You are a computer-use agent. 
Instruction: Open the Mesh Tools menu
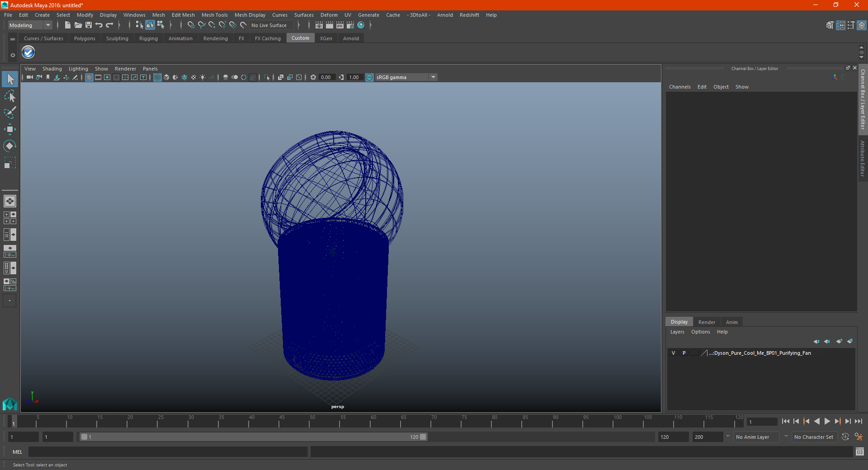(x=214, y=15)
